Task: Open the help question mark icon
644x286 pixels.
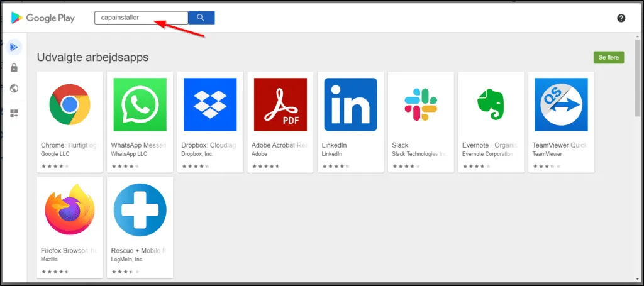Action: point(621,18)
